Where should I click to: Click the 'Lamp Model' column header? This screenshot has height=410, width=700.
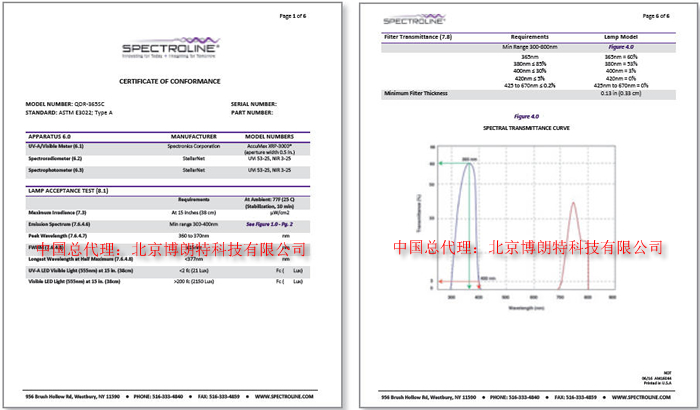621,37
